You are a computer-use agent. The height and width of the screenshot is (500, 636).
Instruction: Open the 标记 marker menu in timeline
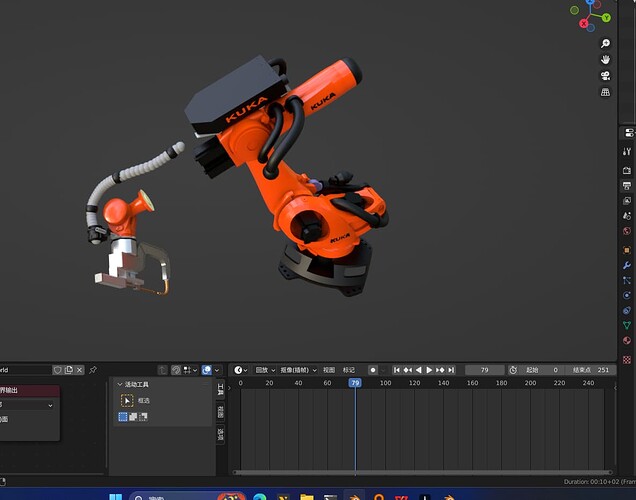coord(349,370)
